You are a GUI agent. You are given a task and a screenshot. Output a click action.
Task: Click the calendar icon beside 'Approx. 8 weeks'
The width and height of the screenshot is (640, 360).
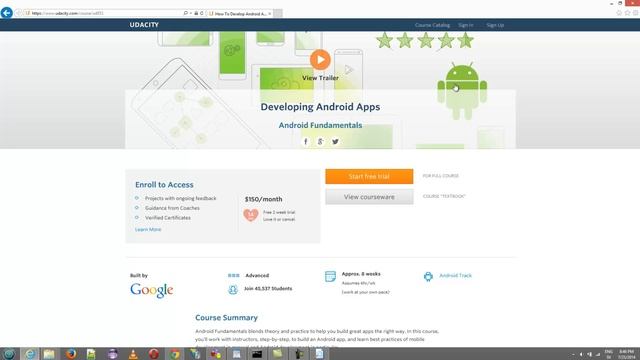[330, 276]
